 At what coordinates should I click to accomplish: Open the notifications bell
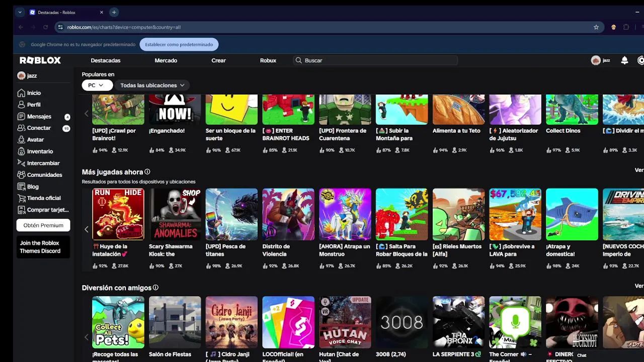coord(624,60)
